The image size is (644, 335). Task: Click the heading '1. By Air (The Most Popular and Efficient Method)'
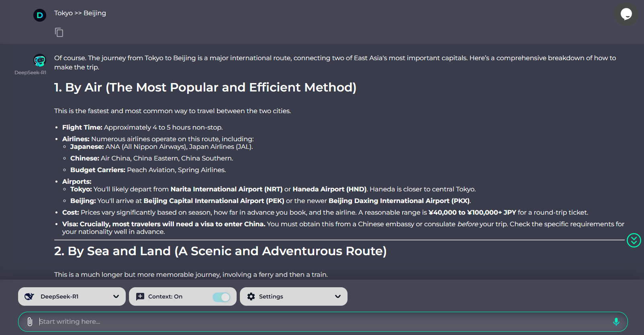coord(205,87)
